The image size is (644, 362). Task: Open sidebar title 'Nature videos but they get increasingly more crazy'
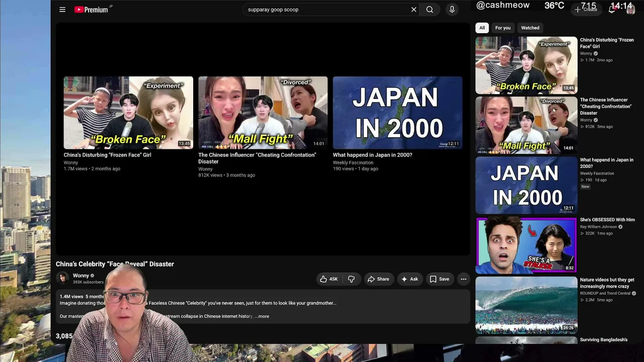tap(607, 283)
